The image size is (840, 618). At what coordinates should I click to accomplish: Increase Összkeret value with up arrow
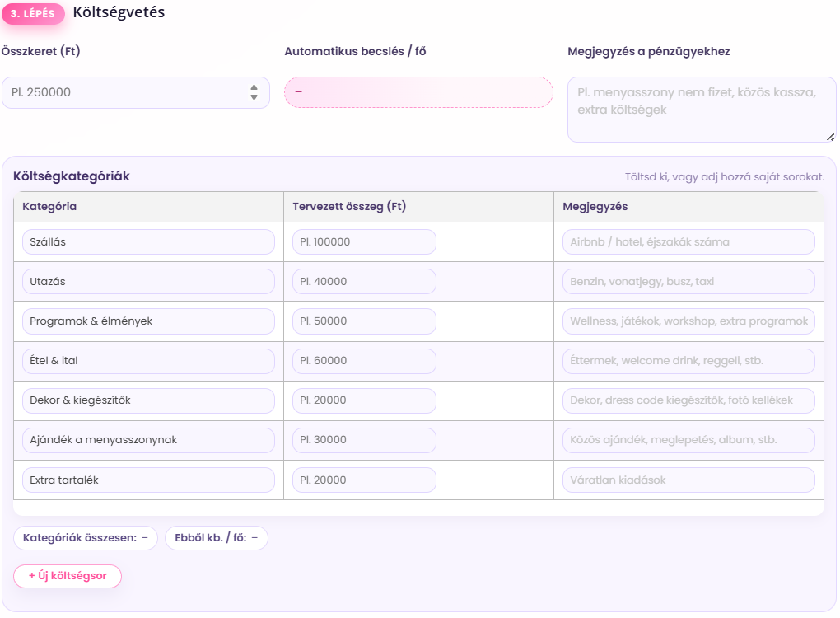pyautogui.click(x=254, y=88)
